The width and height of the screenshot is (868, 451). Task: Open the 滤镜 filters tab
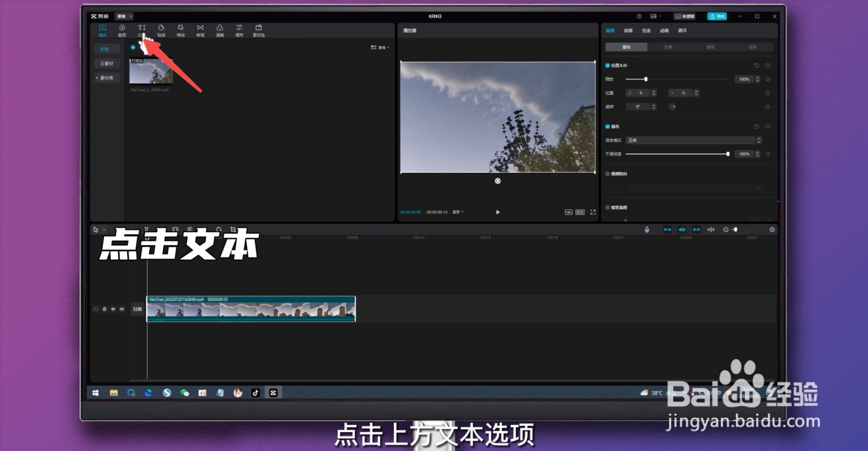point(220,30)
